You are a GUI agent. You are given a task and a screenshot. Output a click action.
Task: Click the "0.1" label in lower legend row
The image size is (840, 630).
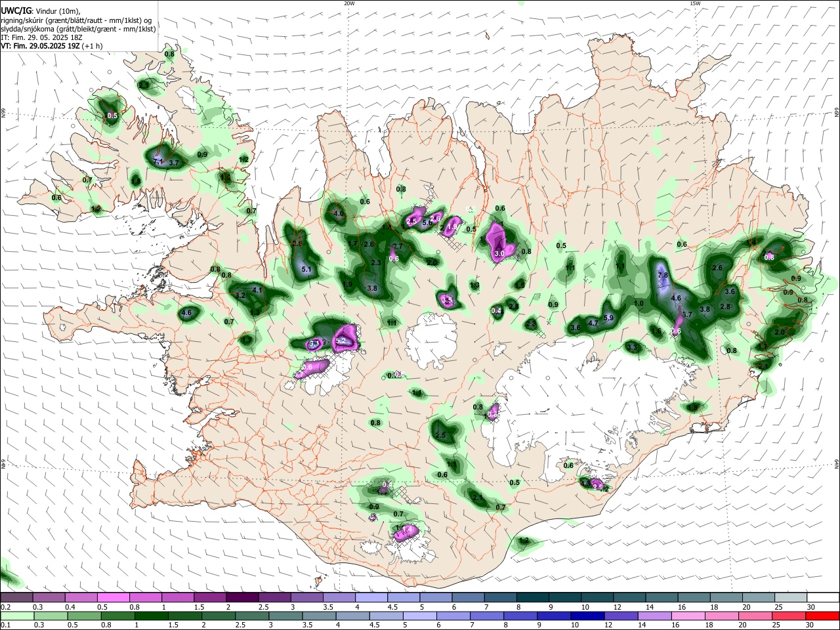pos(5,626)
